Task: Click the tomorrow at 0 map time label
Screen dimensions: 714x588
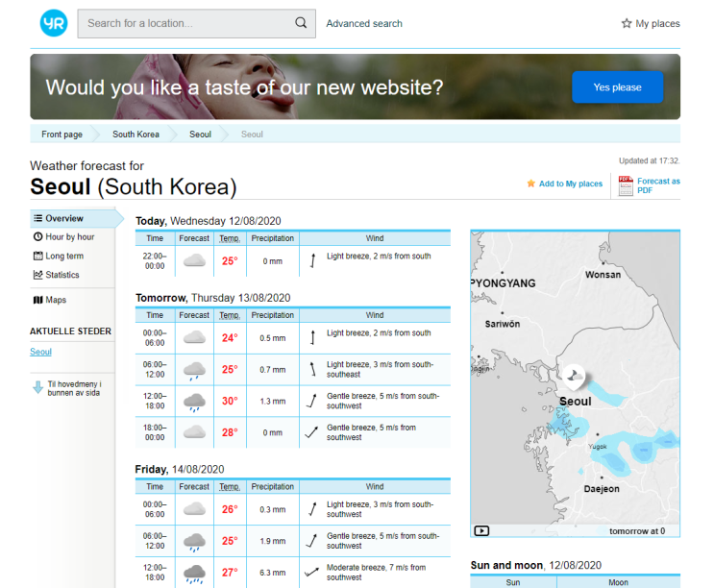Action: pyautogui.click(x=637, y=531)
